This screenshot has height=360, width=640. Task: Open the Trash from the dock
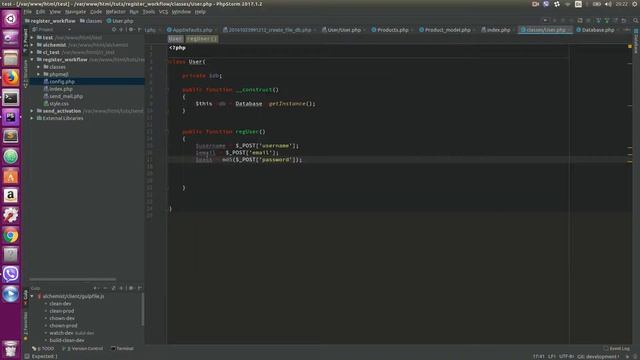11,349
